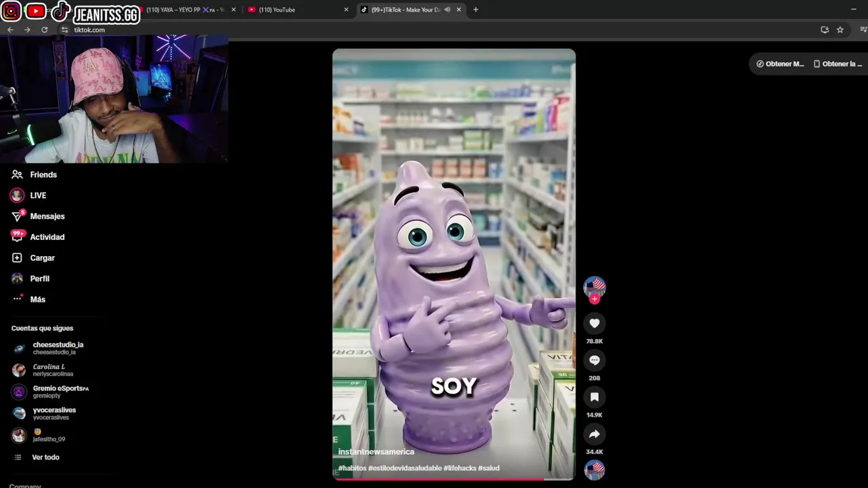Switch to the YAYA – YEYO PP tab
The image size is (868, 488).
pos(183,9)
